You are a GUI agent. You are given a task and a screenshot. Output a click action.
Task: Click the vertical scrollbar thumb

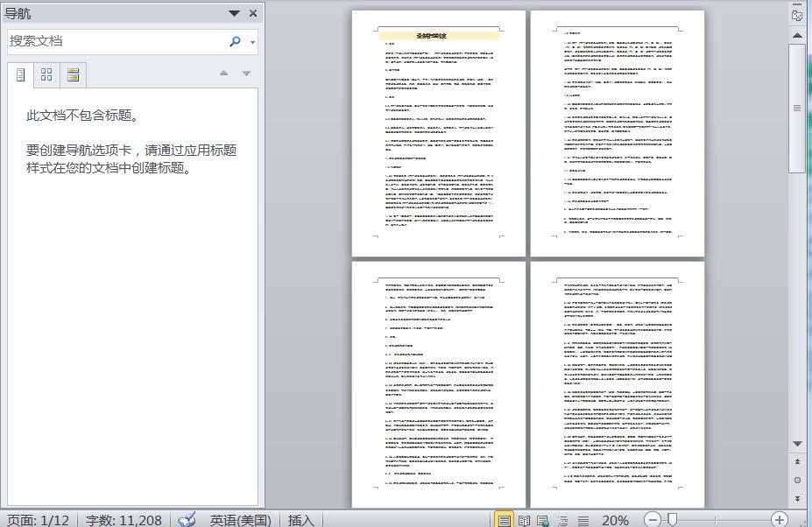click(x=797, y=109)
